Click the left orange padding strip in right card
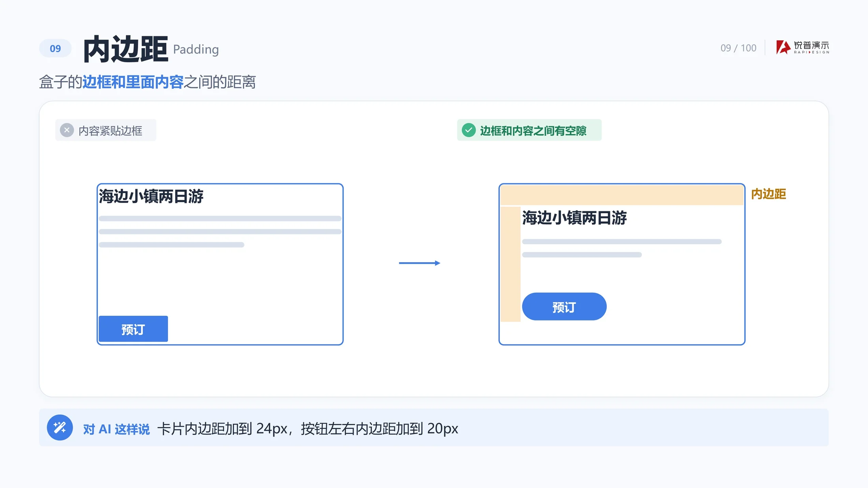Image resolution: width=868 pixels, height=488 pixels. pos(511,264)
